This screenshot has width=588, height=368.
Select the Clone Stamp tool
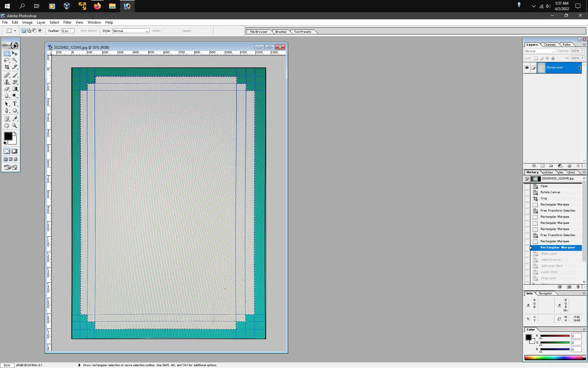click(x=7, y=82)
